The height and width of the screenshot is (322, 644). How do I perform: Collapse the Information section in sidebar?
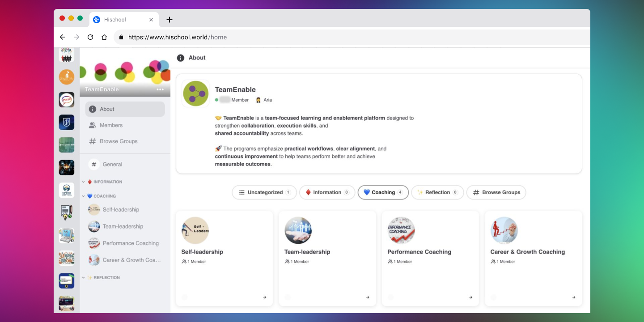[84, 182]
